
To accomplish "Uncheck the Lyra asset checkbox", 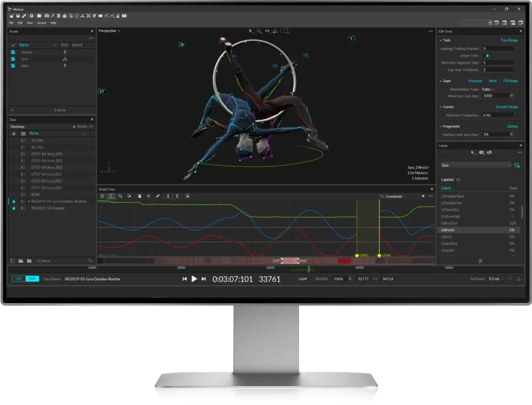I will point(13,59).
